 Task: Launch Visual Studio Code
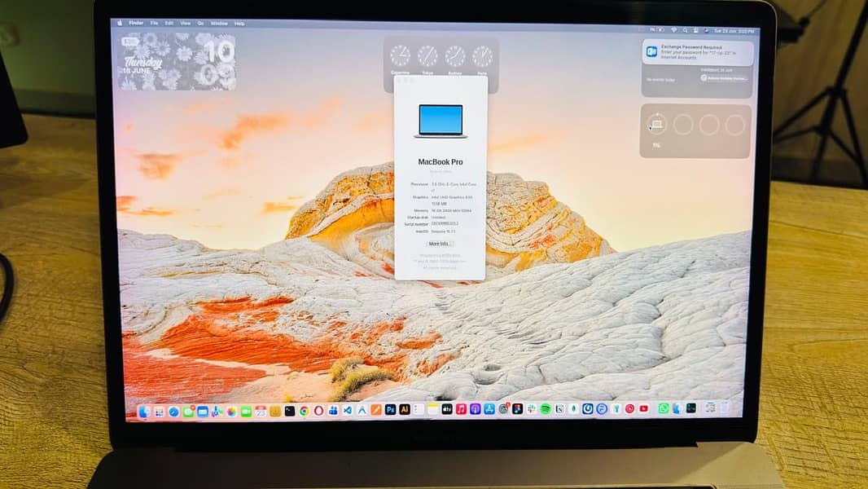348,411
